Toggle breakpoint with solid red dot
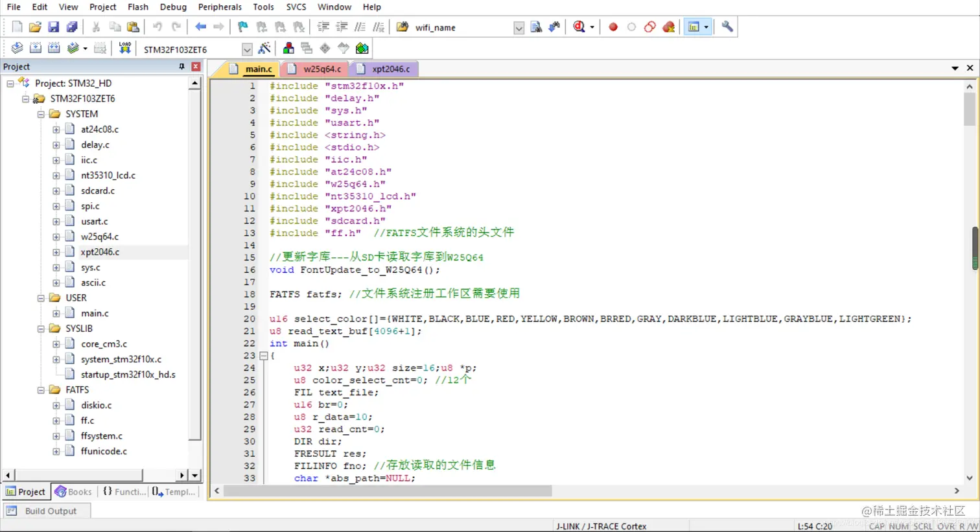Screen dimensions: 980x532 613,27
